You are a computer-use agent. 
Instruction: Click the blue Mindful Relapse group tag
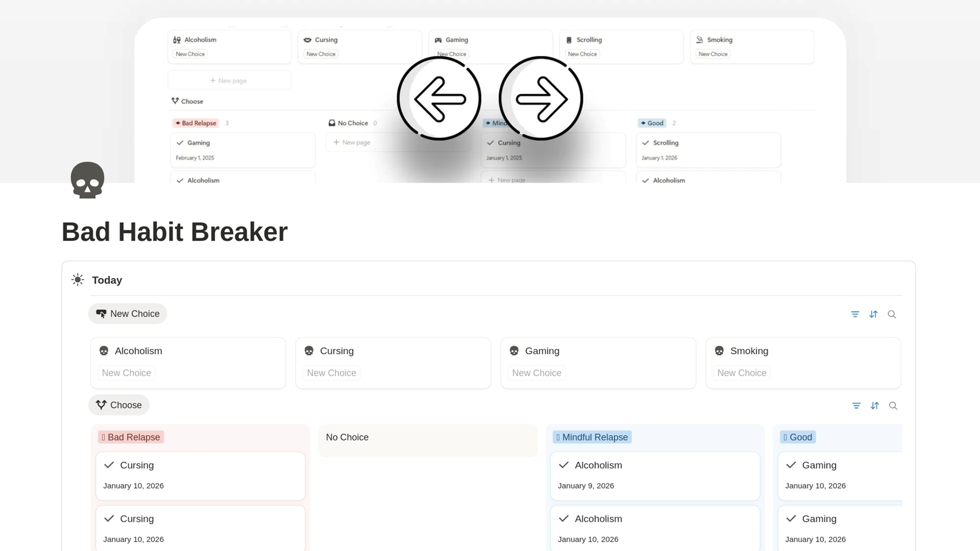592,437
